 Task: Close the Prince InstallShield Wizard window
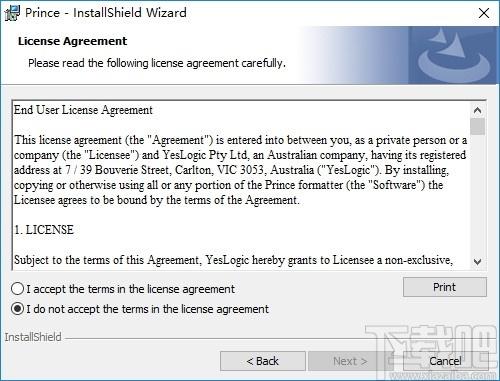tap(484, 13)
